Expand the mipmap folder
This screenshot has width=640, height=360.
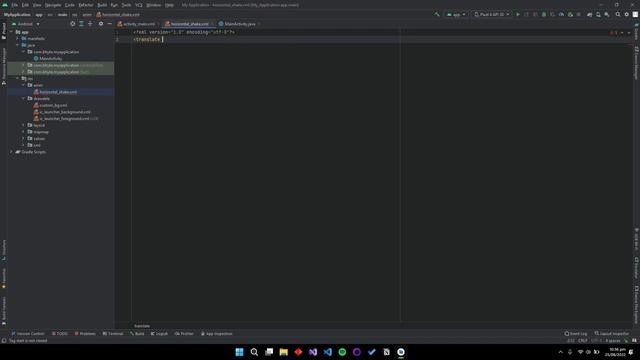(24, 132)
